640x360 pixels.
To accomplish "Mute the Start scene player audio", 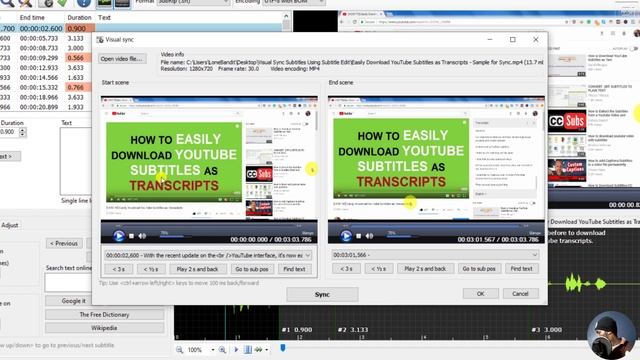I will point(142,236).
